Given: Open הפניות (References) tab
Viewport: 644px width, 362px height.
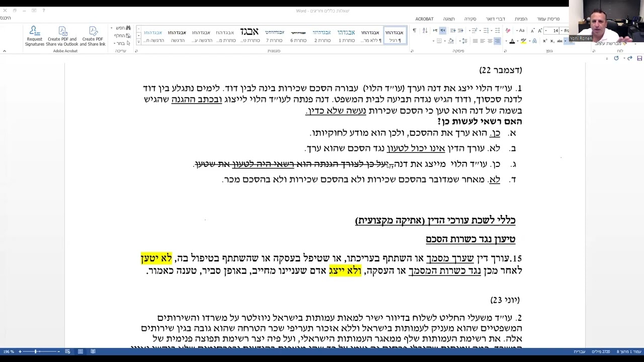Looking at the screenshot, I should (521, 19).
